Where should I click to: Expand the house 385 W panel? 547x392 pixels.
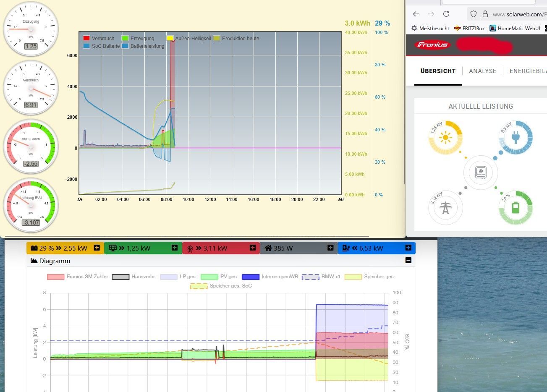tap(330, 248)
